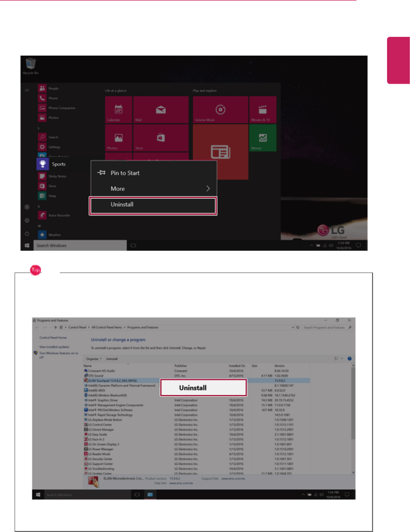
Task: Open Settings in the Start app list
Action: (x=49, y=147)
